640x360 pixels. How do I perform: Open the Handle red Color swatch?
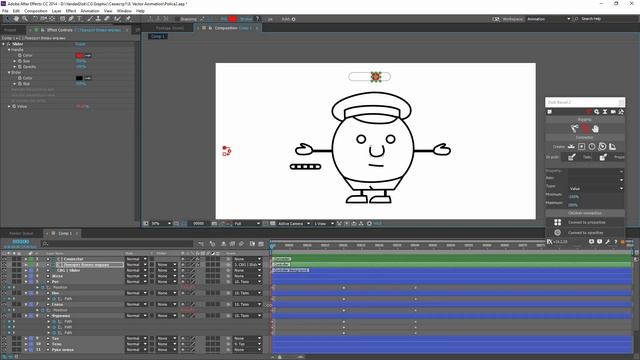(x=80, y=56)
